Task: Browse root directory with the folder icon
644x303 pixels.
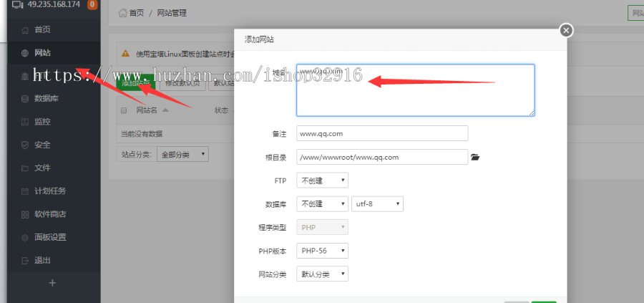Action: coord(475,157)
